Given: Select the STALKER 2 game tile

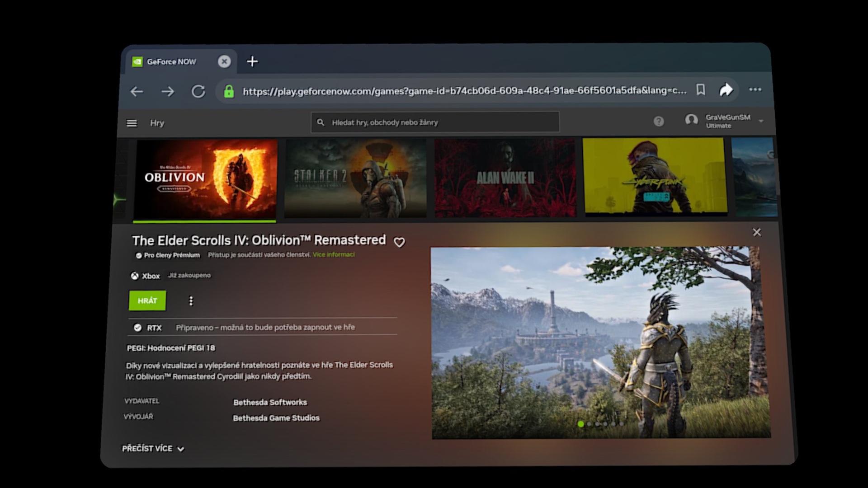Looking at the screenshot, I should click(x=355, y=178).
